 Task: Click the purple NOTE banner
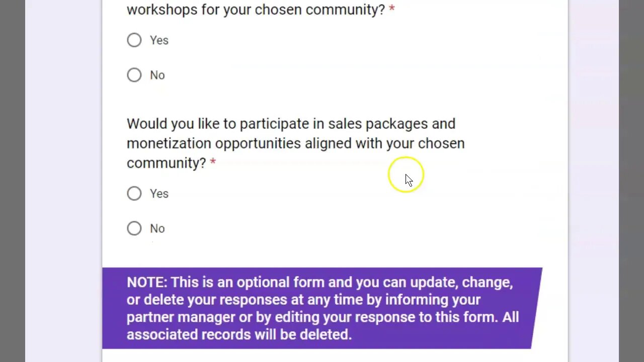[322, 308]
